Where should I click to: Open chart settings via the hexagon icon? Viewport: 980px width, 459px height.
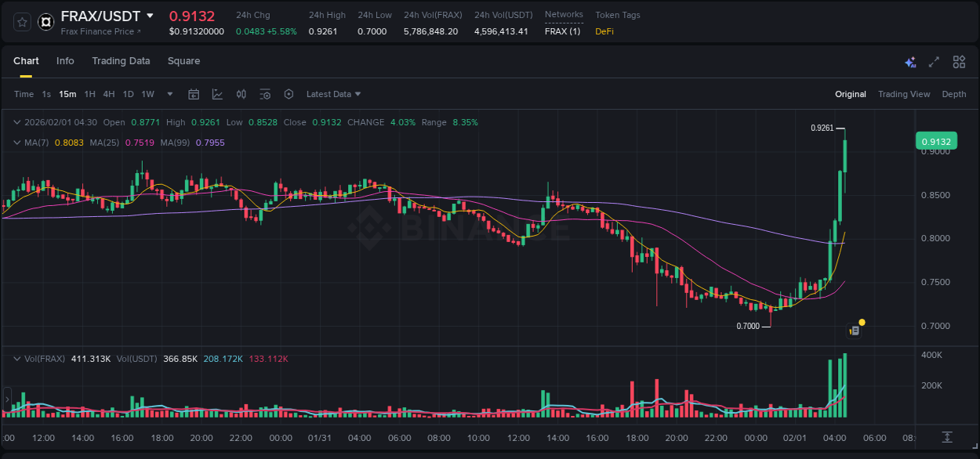click(289, 94)
